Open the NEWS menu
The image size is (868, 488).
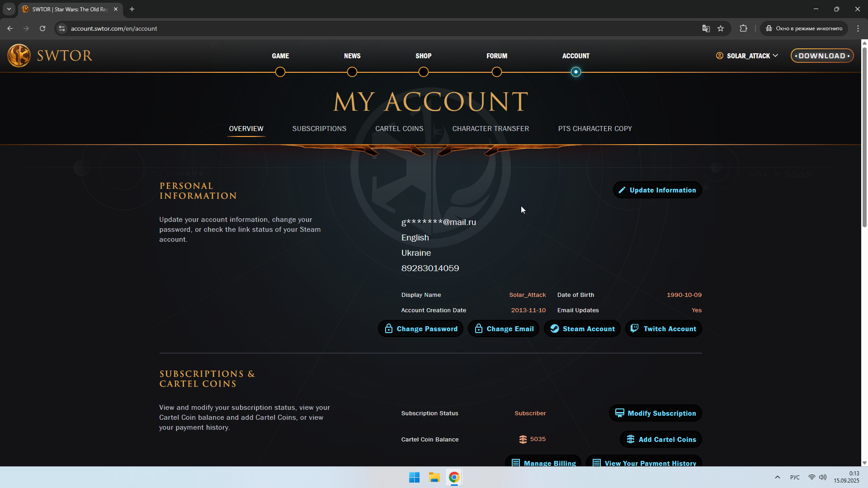click(x=352, y=56)
